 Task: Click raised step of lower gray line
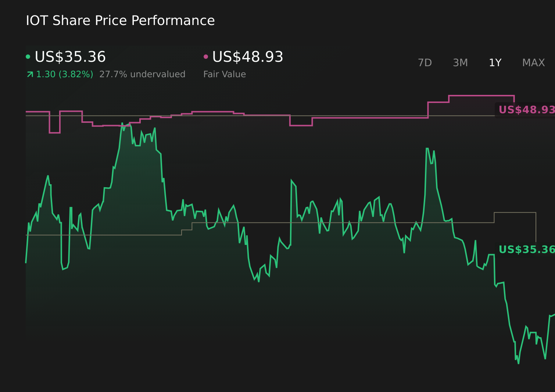coord(515,213)
